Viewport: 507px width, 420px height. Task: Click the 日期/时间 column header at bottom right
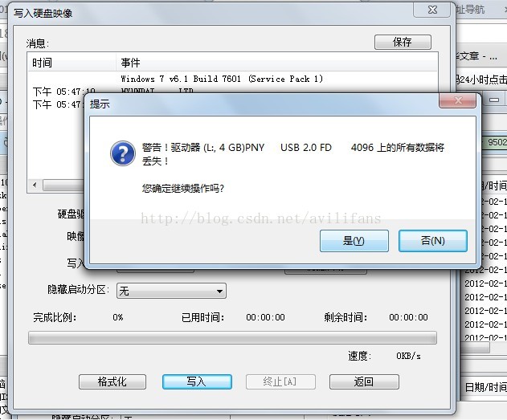coord(485,387)
